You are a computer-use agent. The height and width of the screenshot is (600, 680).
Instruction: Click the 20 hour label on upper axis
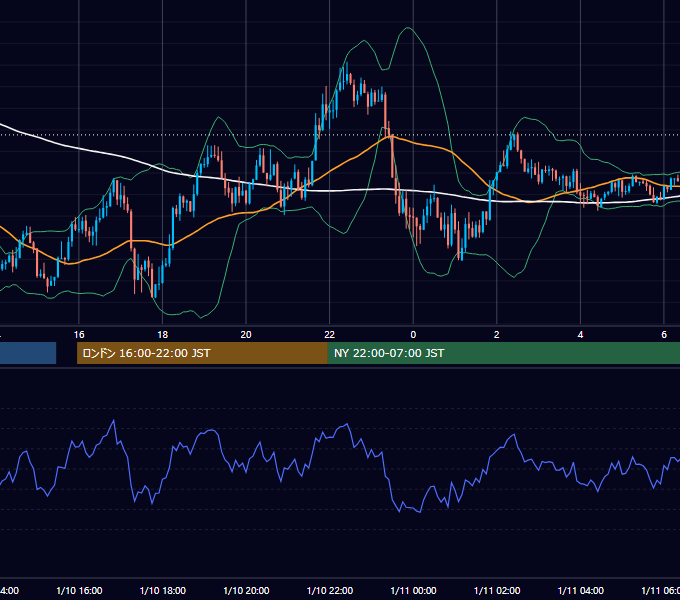tap(246, 335)
